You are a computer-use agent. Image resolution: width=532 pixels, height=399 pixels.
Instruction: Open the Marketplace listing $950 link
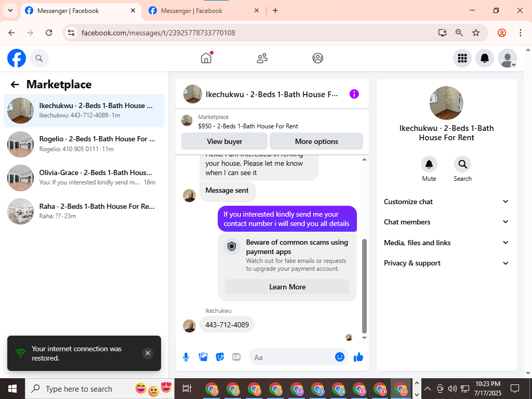tap(248, 126)
